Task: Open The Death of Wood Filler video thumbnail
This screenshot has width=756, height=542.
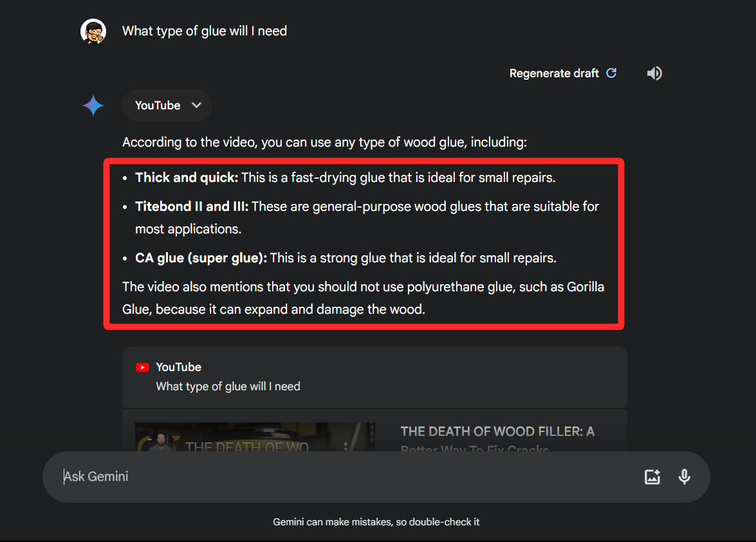Action: click(x=255, y=437)
